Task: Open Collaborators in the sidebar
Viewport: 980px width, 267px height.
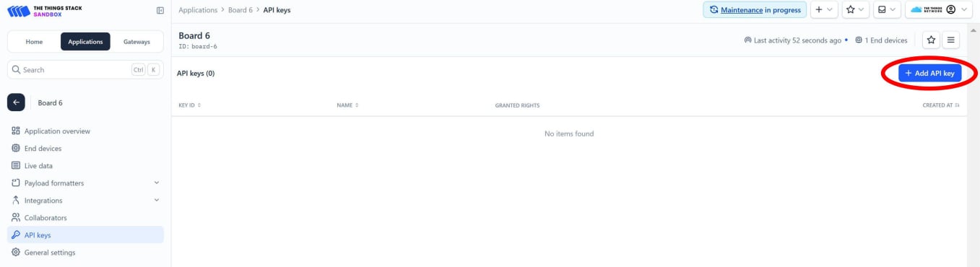Action: coord(85,218)
